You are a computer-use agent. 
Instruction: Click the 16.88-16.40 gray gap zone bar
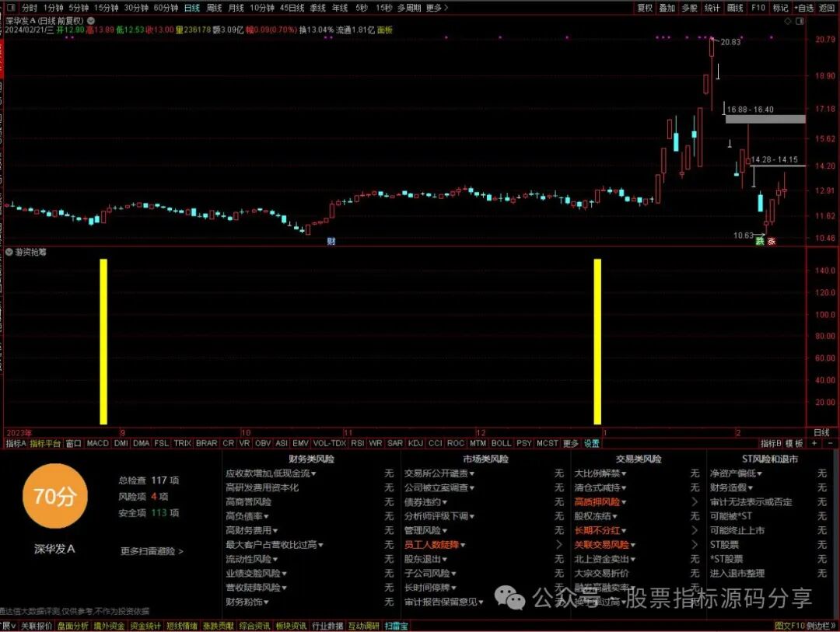765,119
